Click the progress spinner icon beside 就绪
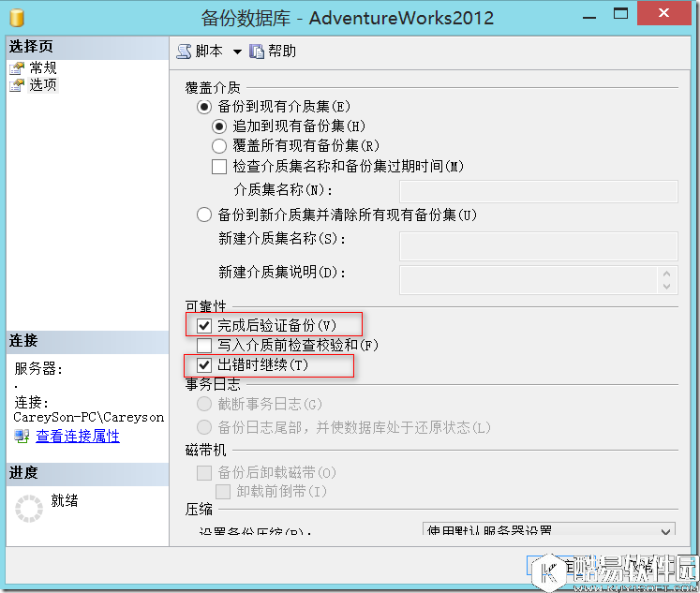The image size is (700, 593). coord(29,509)
